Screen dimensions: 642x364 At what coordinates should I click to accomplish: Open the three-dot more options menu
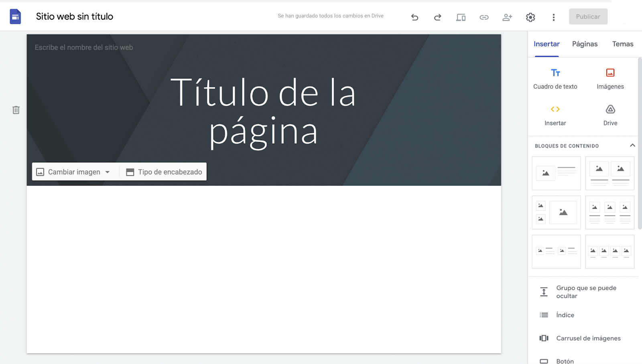pyautogui.click(x=554, y=17)
